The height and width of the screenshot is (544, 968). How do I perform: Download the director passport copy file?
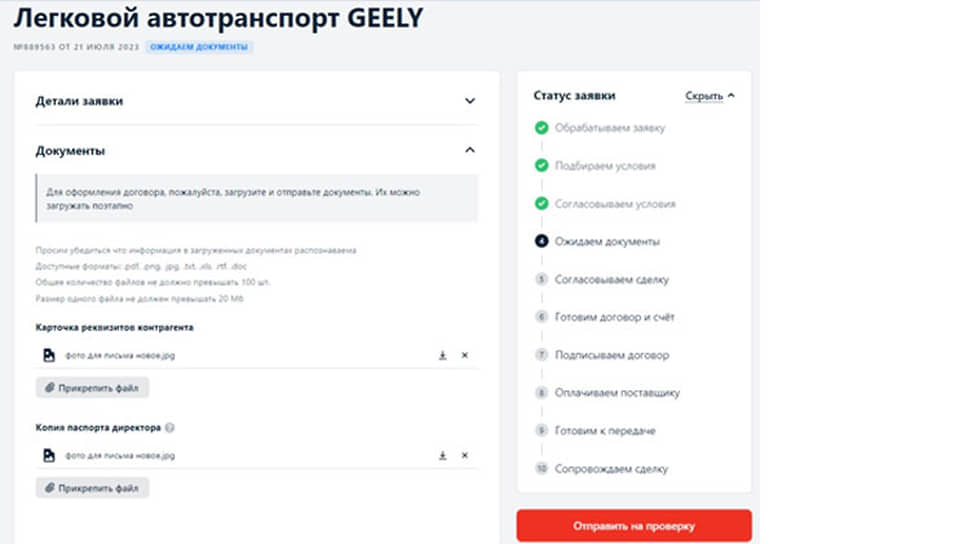(x=443, y=455)
